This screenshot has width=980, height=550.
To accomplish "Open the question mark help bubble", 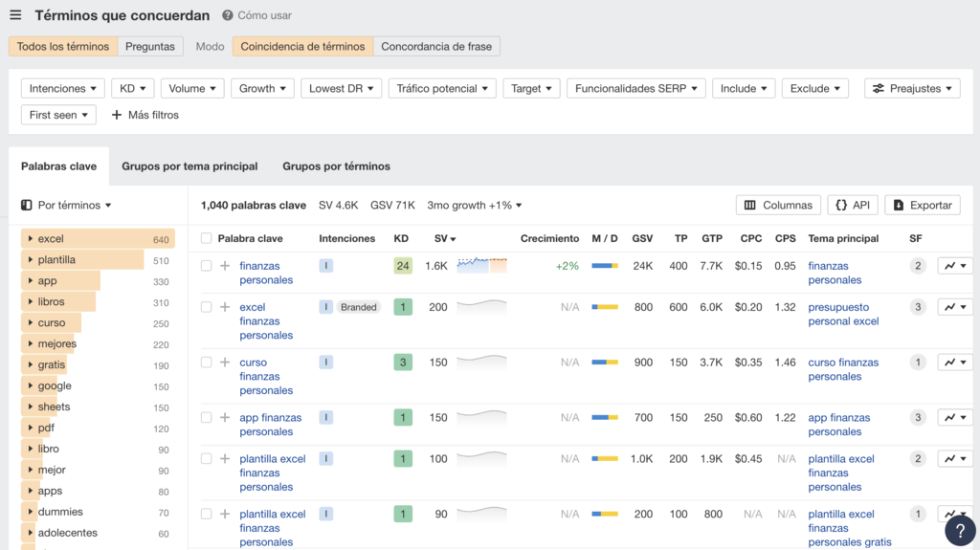I will click(960, 531).
